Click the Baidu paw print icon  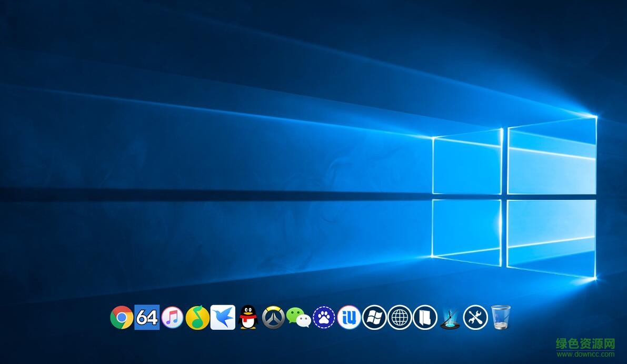(324, 318)
